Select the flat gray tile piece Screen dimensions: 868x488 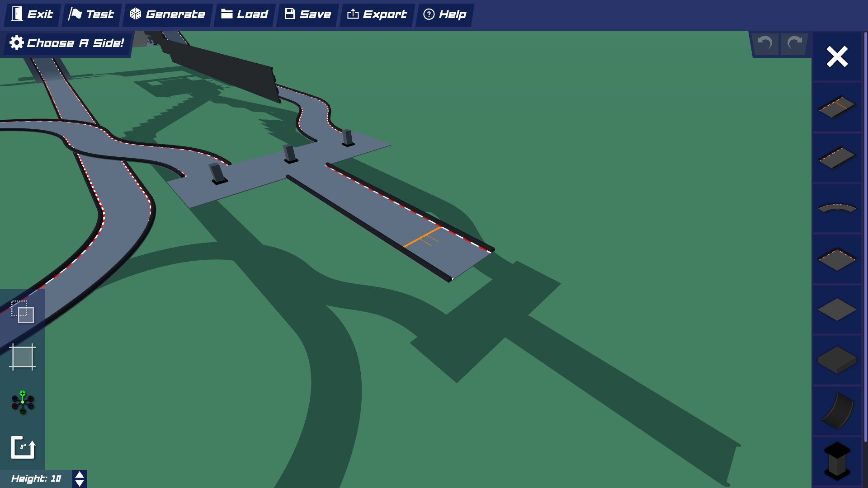837,310
